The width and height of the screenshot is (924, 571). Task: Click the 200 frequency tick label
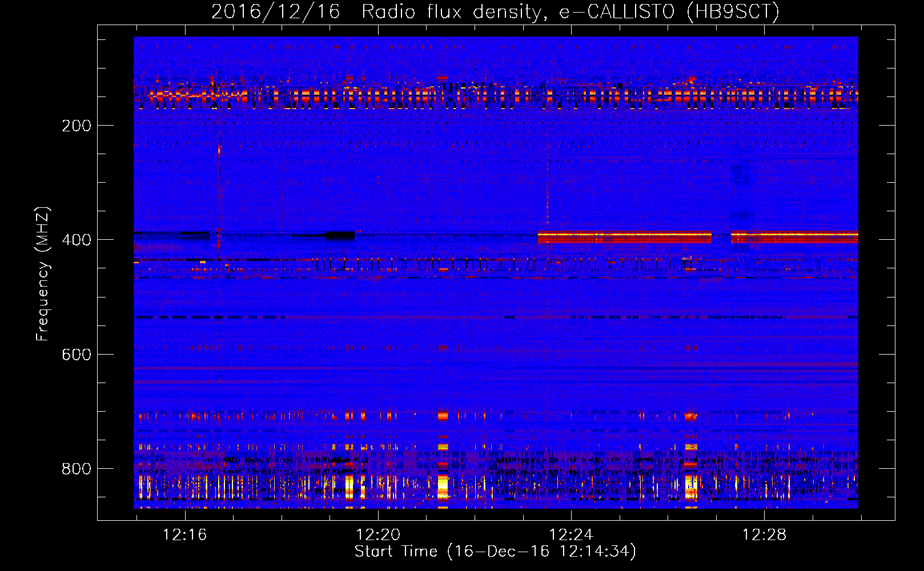pyautogui.click(x=77, y=126)
